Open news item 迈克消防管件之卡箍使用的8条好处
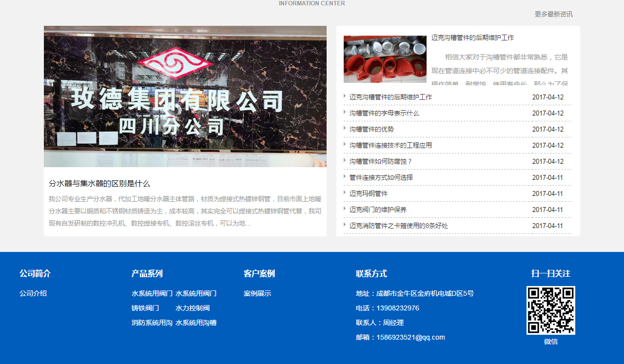This screenshot has width=624, height=364. point(398,226)
